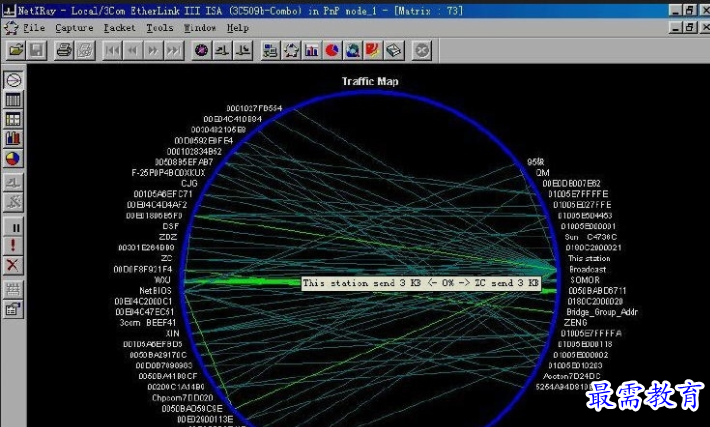
Task: Go to next packet button
Action: (x=154, y=50)
